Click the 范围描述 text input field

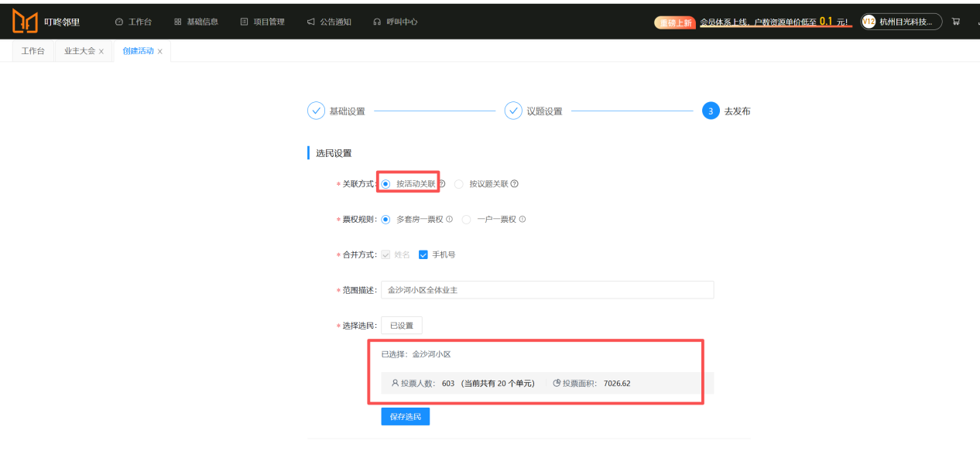(x=547, y=290)
